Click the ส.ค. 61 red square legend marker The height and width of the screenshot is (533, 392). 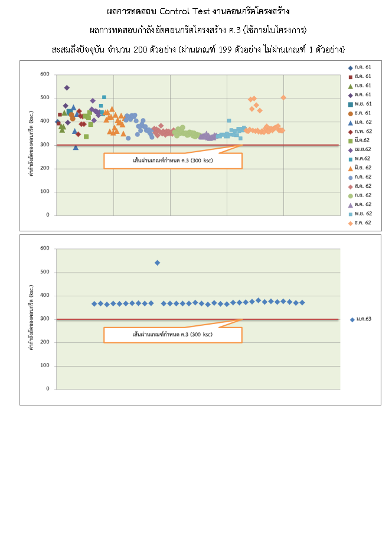351,77
